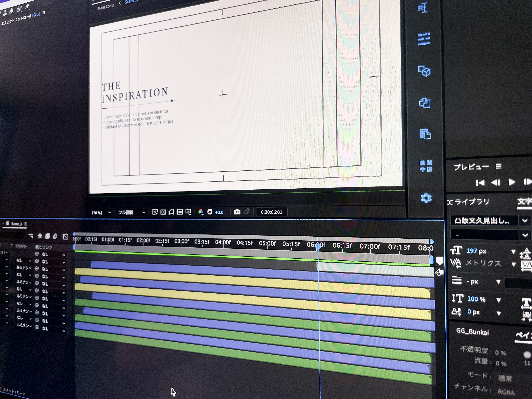Click the play button in プレビュー panel
Screen dimensions: 532x399
[512, 182]
